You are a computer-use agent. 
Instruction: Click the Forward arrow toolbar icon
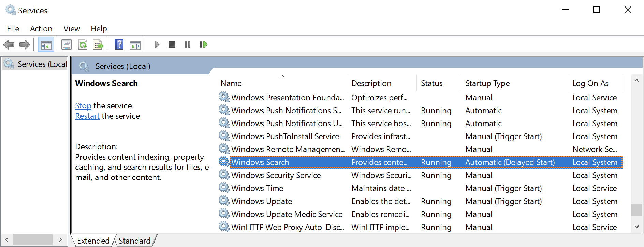point(25,45)
